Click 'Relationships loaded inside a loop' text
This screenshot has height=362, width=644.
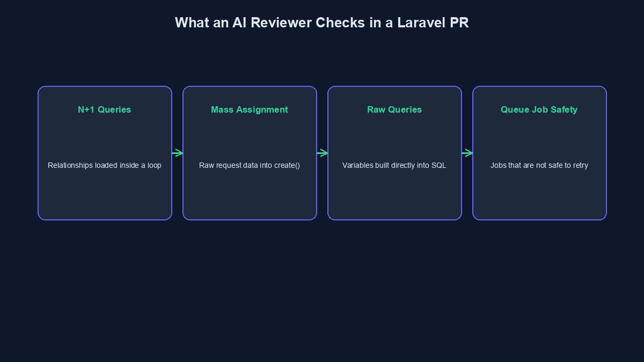(x=105, y=165)
